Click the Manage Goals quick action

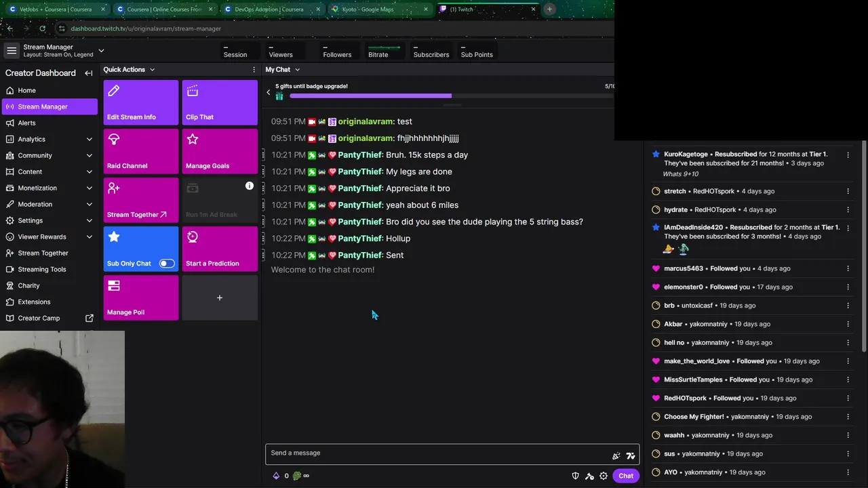[220, 151]
